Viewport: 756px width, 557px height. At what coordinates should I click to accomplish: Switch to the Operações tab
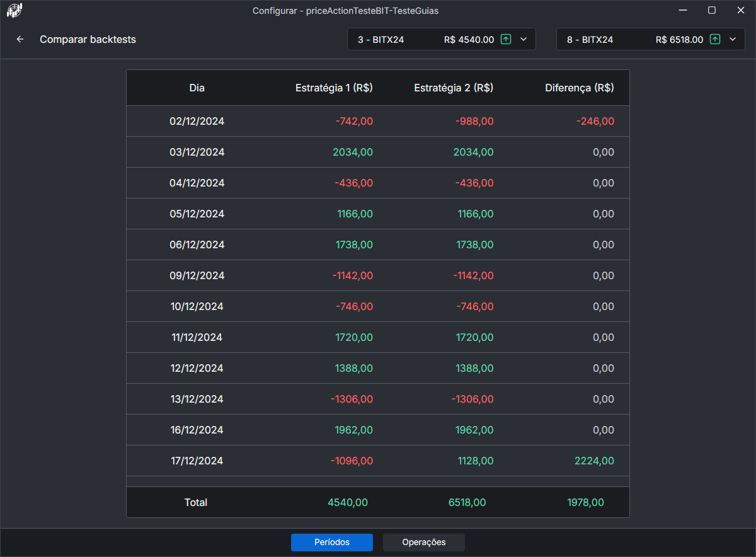click(424, 542)
